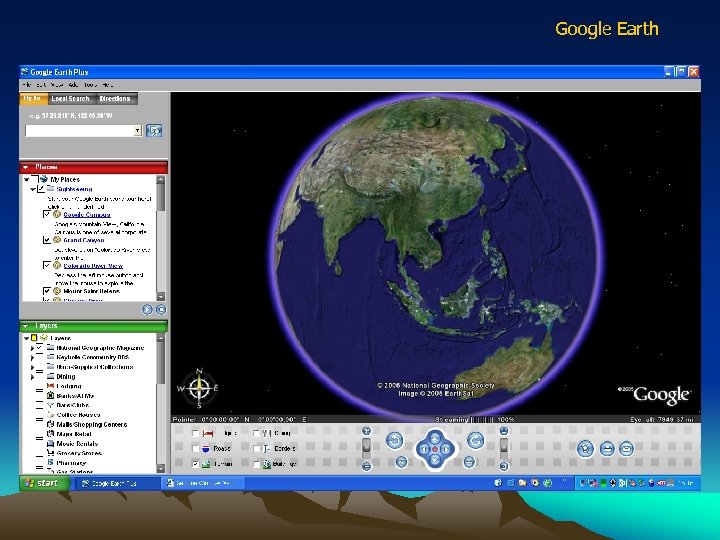Click the compass rose on the map
720x540 pixels.
pos(199,388)
